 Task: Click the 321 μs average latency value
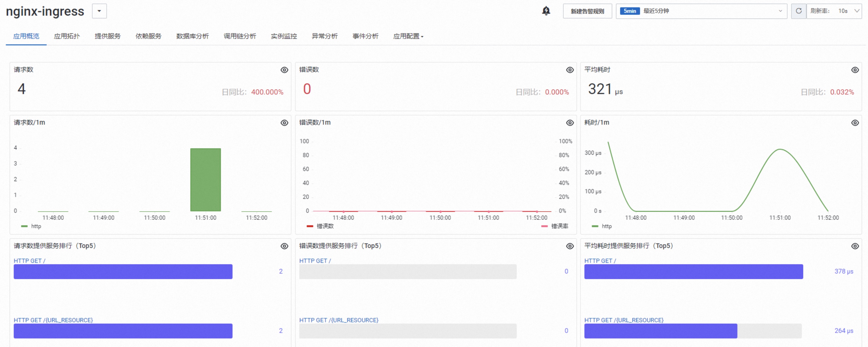(606, 89)
